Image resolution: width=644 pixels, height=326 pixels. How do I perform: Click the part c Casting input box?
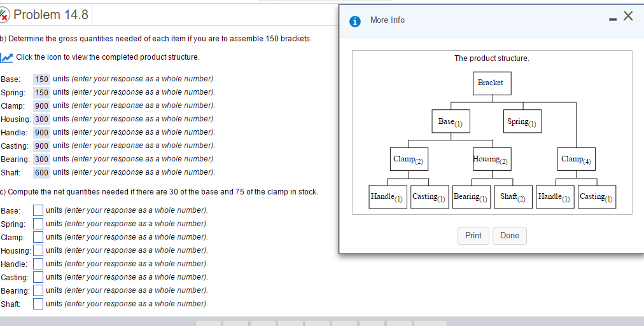pos(38,277)
